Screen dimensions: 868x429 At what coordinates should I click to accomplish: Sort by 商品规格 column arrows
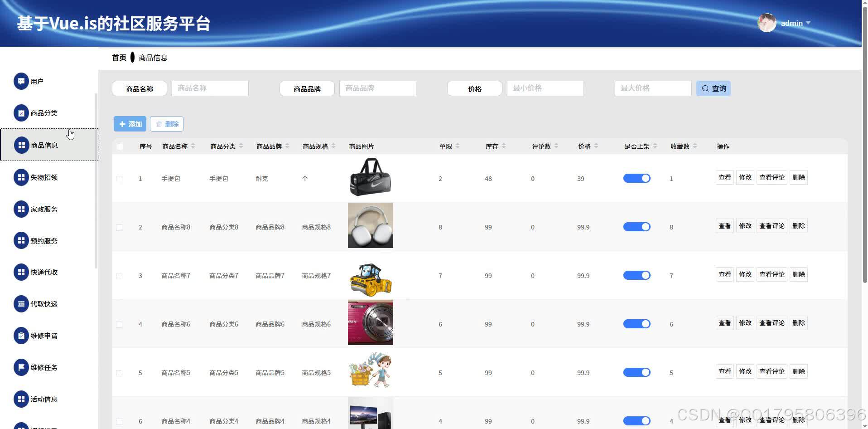[x=333, y=146]
